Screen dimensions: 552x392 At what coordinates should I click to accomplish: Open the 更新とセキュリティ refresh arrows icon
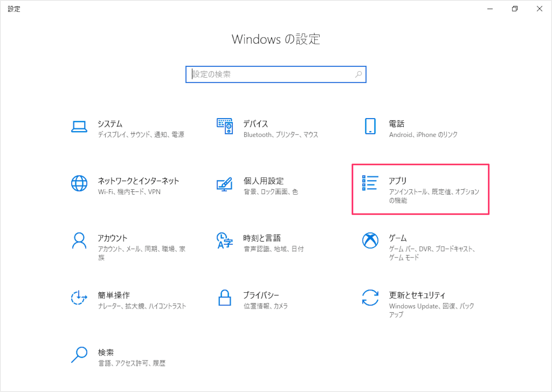(x=370, y=298)
